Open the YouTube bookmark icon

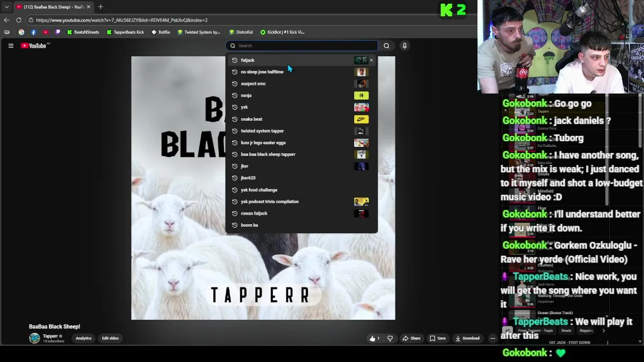coord(45,32)
